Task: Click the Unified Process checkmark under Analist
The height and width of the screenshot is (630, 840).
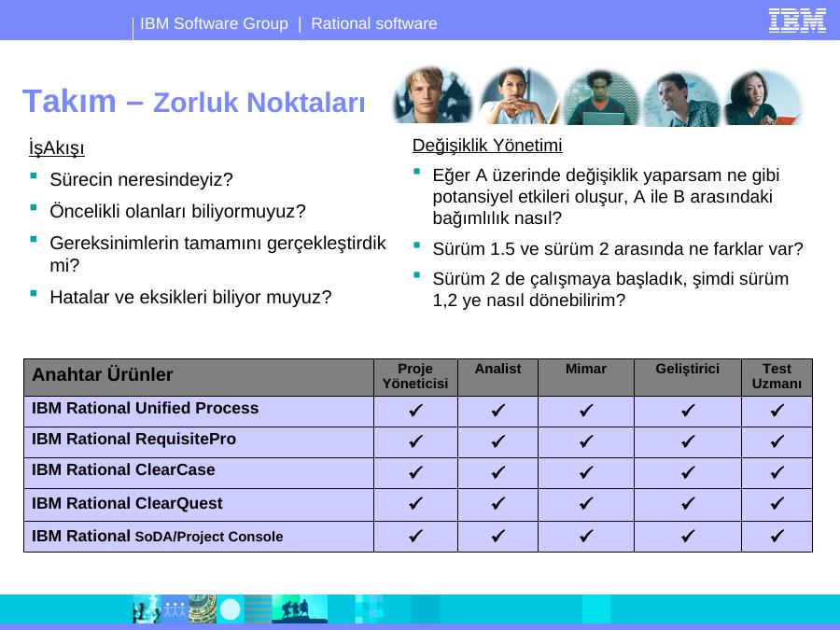Action: point(498,411)
